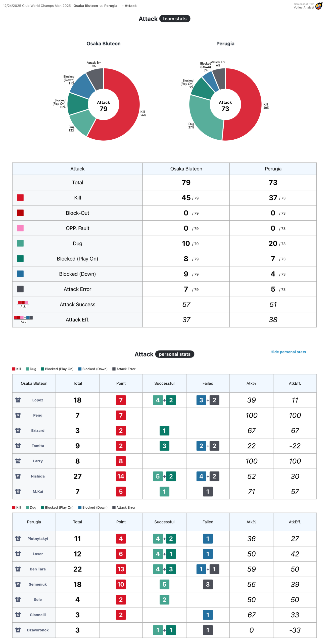Click Nishida's jersey icon

(x=18, y=476)
